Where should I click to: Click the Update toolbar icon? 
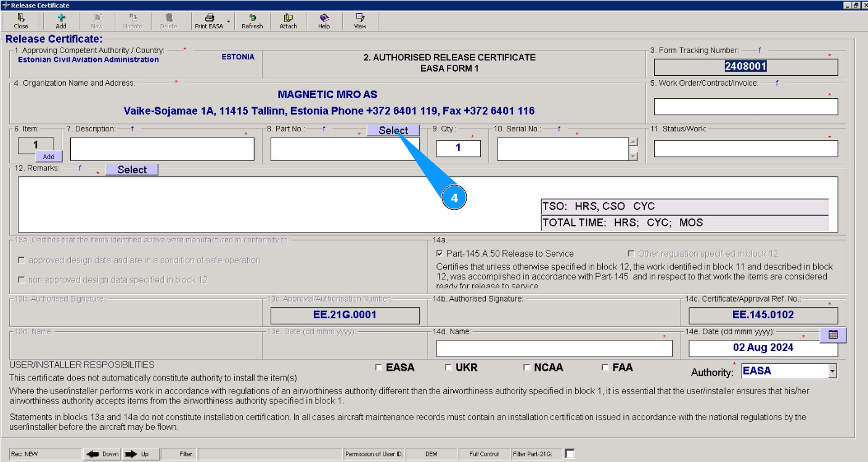coord(133,21)
